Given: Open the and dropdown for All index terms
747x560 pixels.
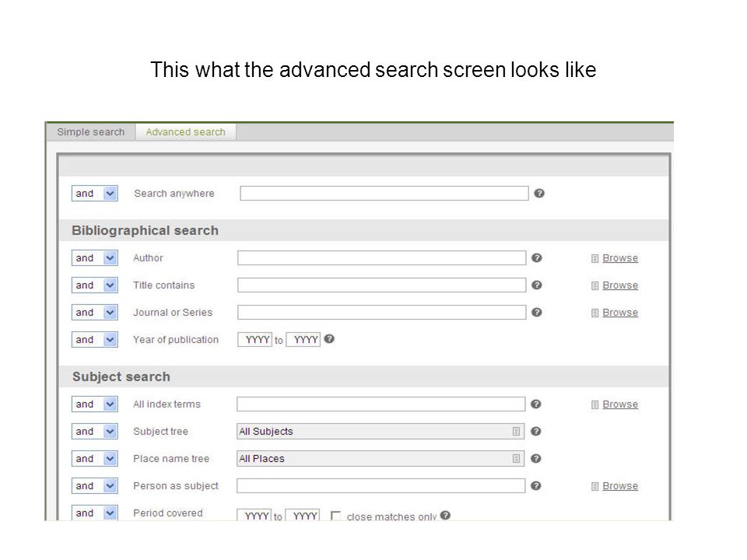Looking at the screenshot, I should click(x=94, y=404).
